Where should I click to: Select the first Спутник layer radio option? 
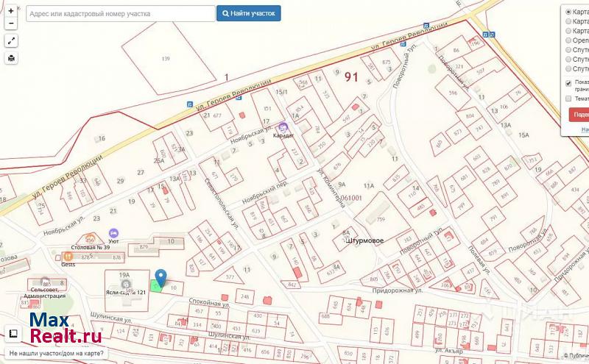tap(568, 51)
